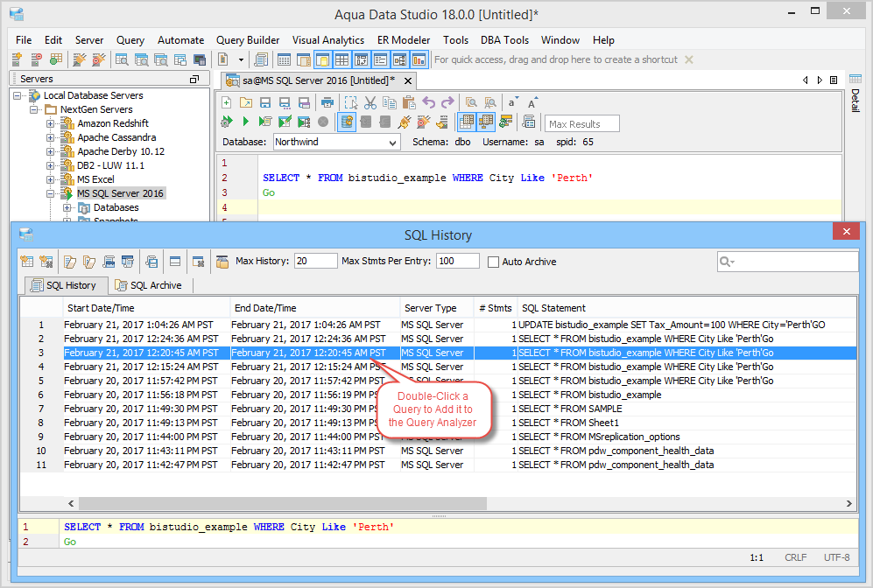The height and width of the screenshot is (588, 873).
Task: Enable the Auto Archive checkbox
Action: coord(493,262)
